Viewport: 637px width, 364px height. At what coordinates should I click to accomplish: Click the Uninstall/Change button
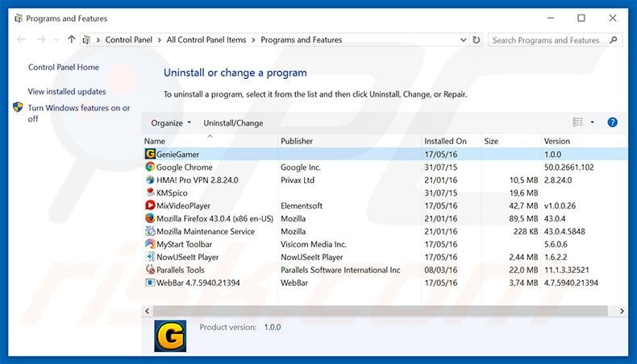point(233,123)
